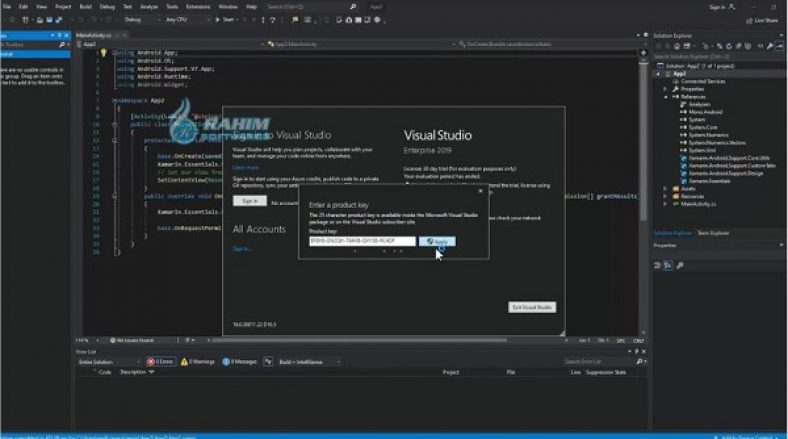Toggle the 0 Errors filter
Screen dimensions: 788x439
point(161,362)
